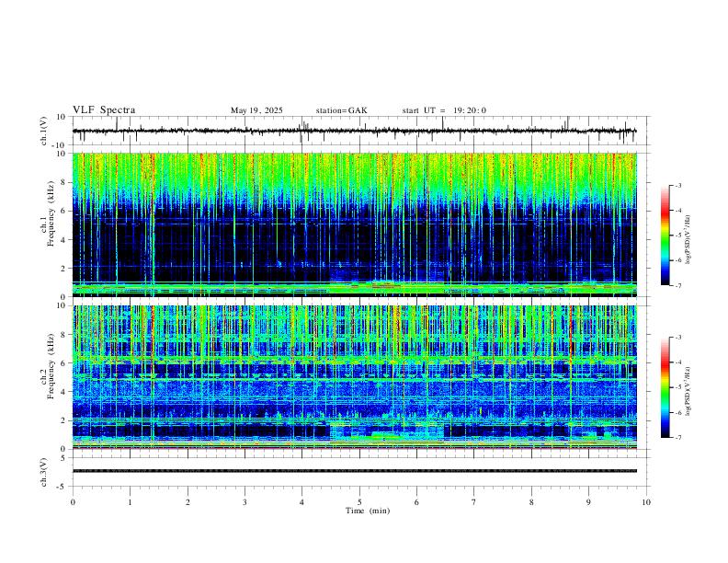728x563 pixels.
Task: Click the "5" tick on ch.3(V) axis
Action: click(x=64, y=458)
